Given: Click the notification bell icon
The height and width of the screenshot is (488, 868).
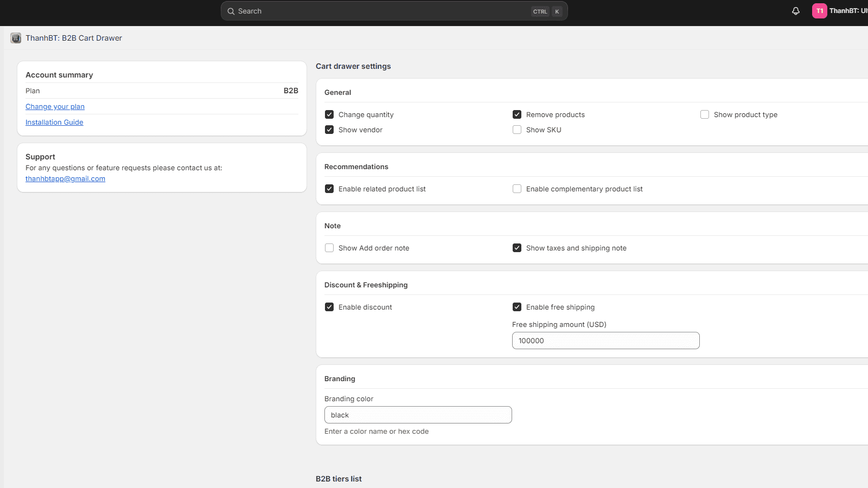Looking at the screenshot, I should (x=796, y=11).
